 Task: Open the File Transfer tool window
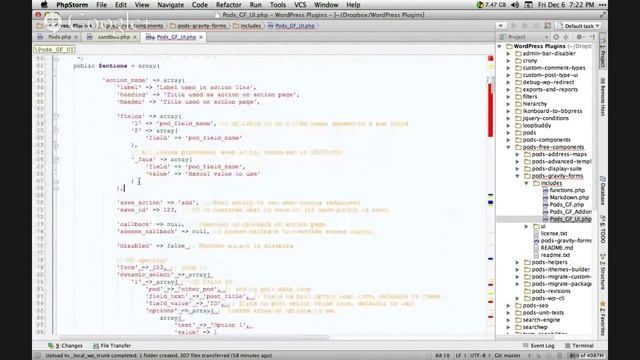point(112,346)
